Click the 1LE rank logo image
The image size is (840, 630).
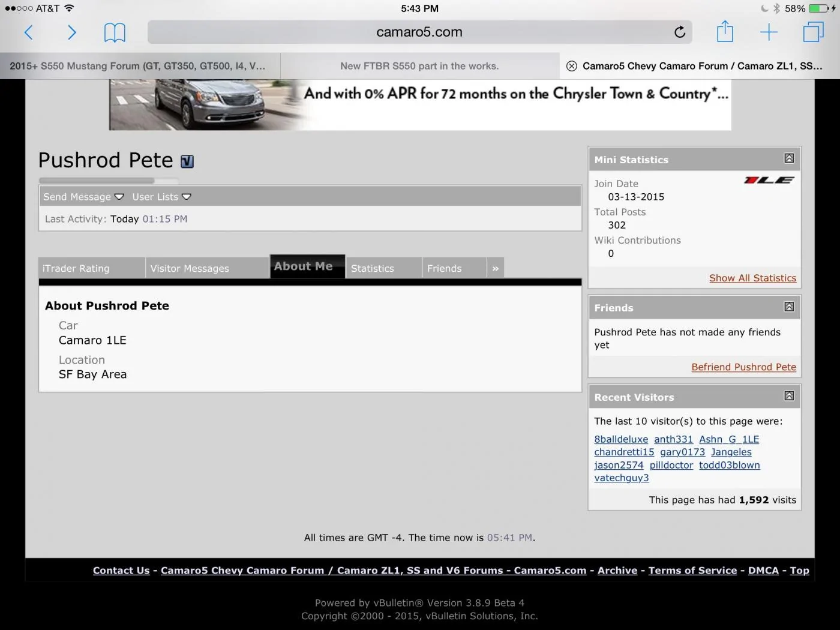[769, 180]
